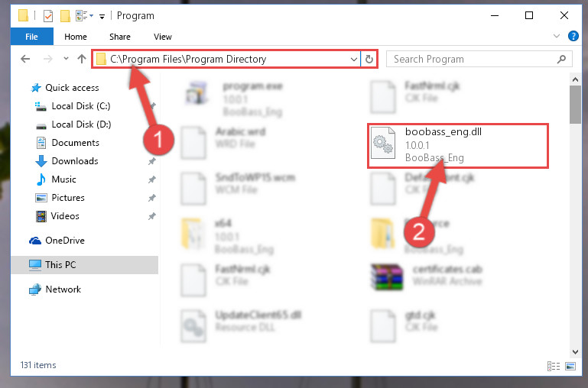Viewport: 588px width, 388px height.
Task: Click the New folder toolbar icon
Action: click(65, 16)
